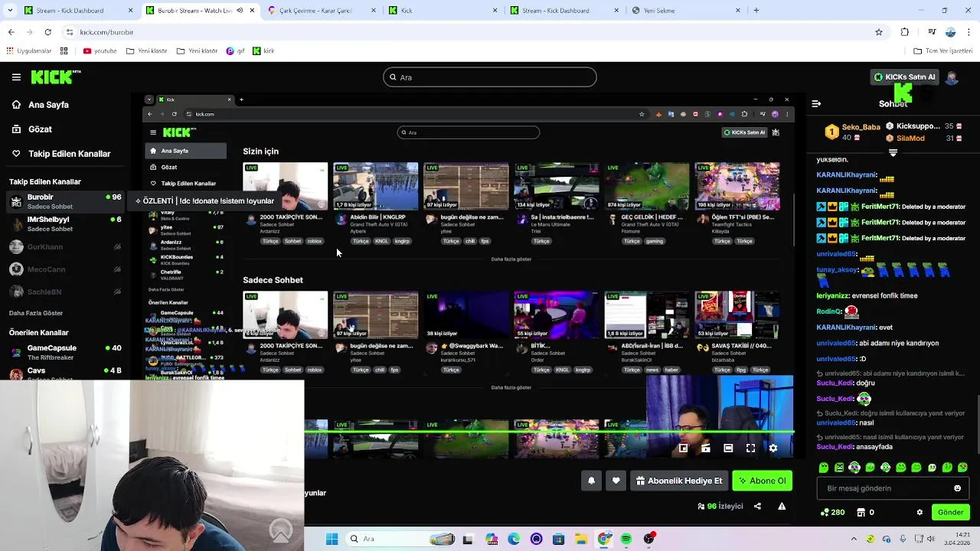Open tab search dropdown arrow

(11, 11)
